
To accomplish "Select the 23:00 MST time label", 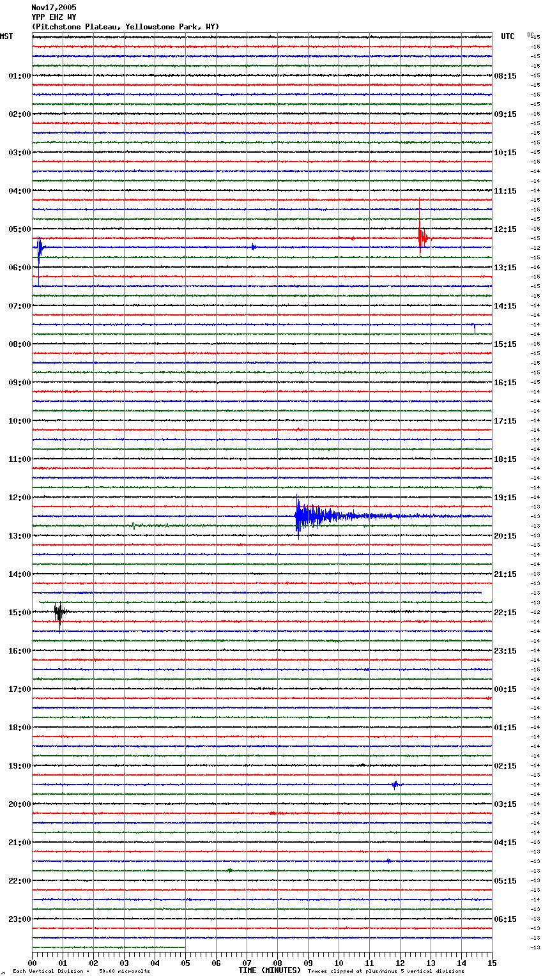I will (20, 919).
